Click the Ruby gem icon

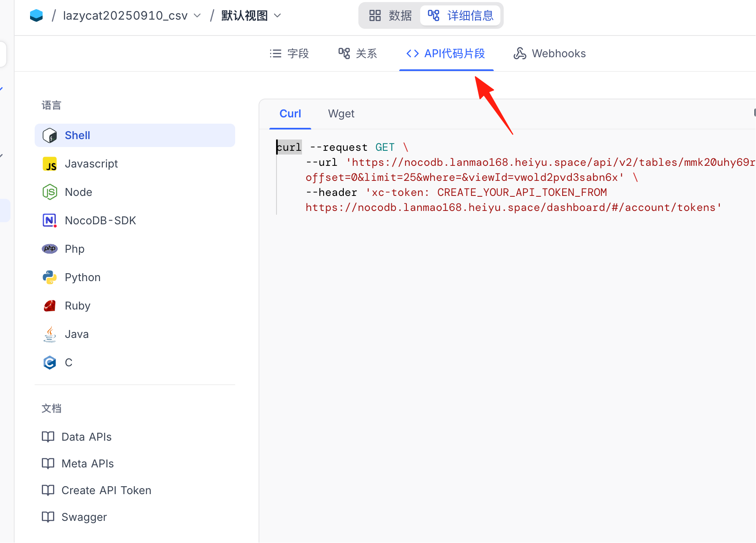coord(50,306)
